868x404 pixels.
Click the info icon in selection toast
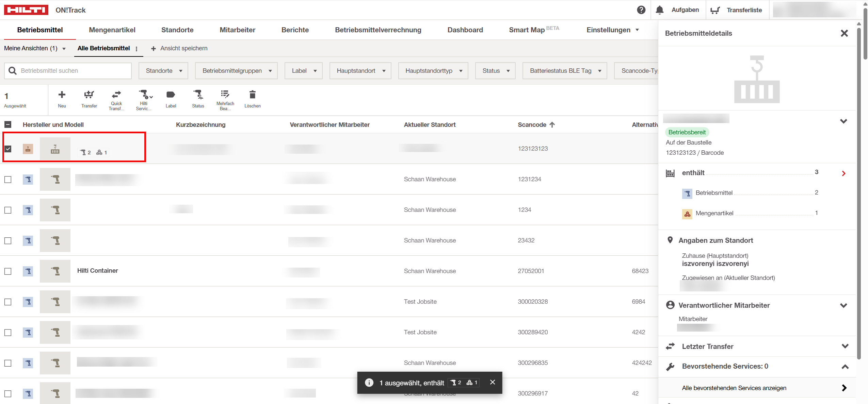click(x=369, y=383)
